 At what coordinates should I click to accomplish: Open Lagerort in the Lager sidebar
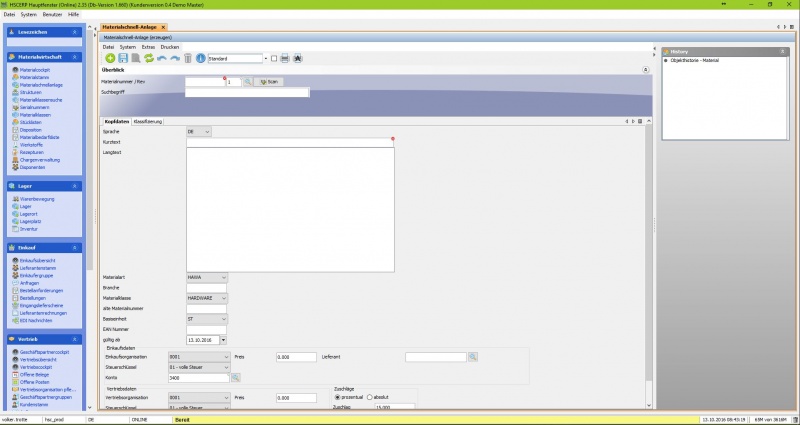tap(30, 213)
